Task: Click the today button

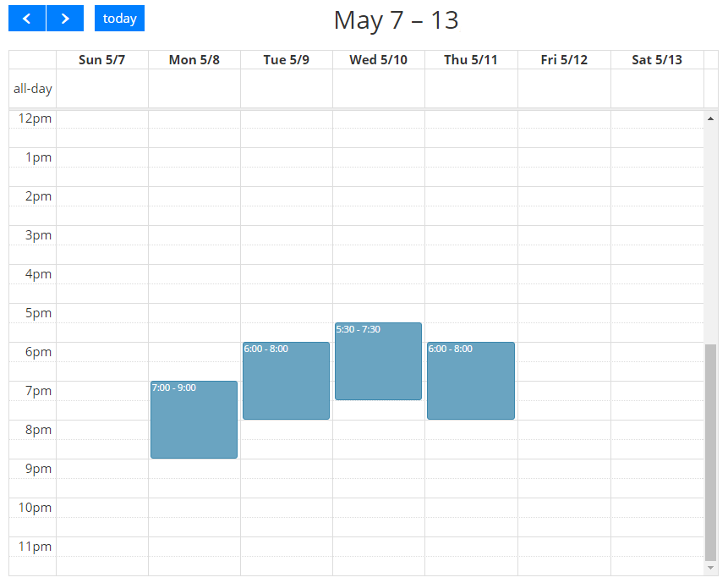Action: pos(119,19)
